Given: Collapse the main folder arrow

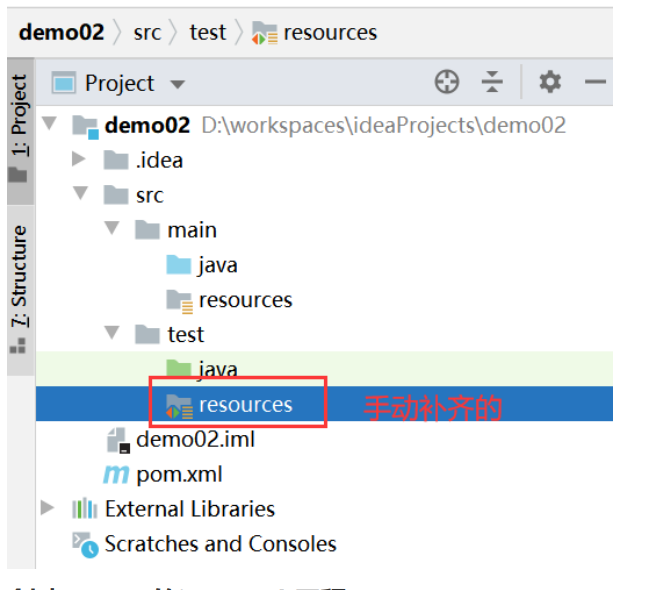Looking at the screenshot, I should (x=112, y=228).
